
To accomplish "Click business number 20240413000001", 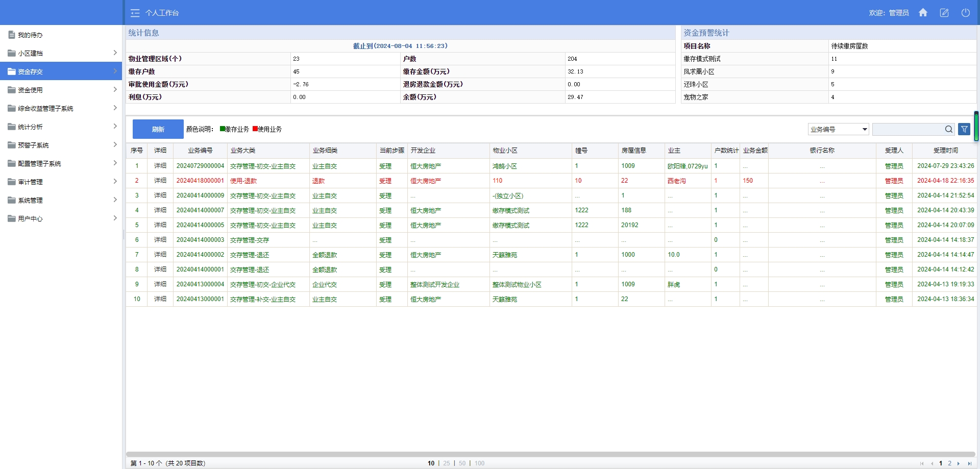I will tap(200, 299).
